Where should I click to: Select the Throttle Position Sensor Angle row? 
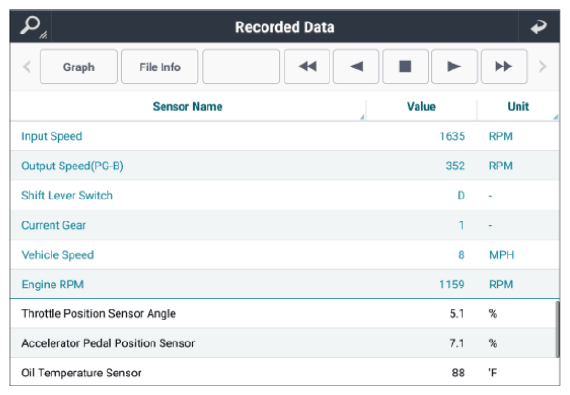click(x=285, y=314)
